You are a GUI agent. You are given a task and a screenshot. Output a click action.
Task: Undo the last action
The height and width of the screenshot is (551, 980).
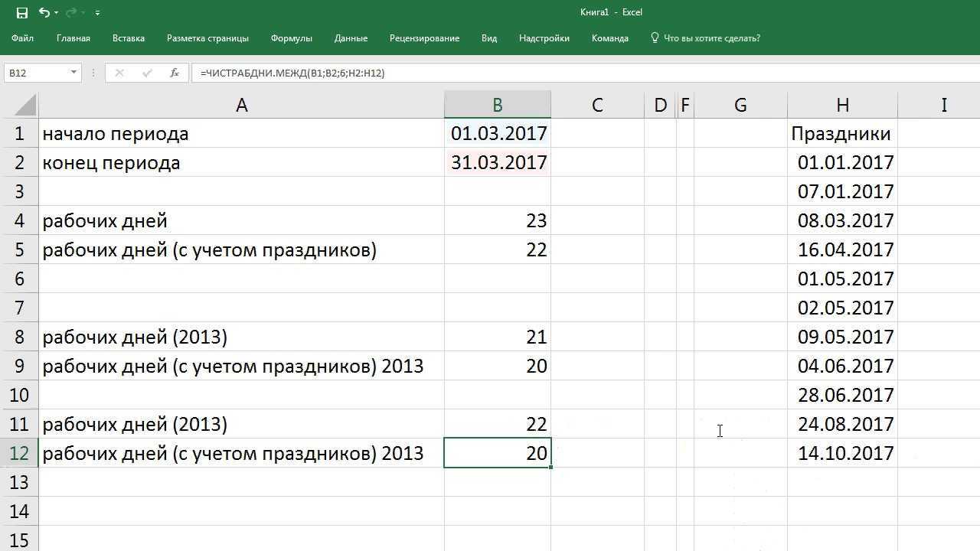coord(44,12)
